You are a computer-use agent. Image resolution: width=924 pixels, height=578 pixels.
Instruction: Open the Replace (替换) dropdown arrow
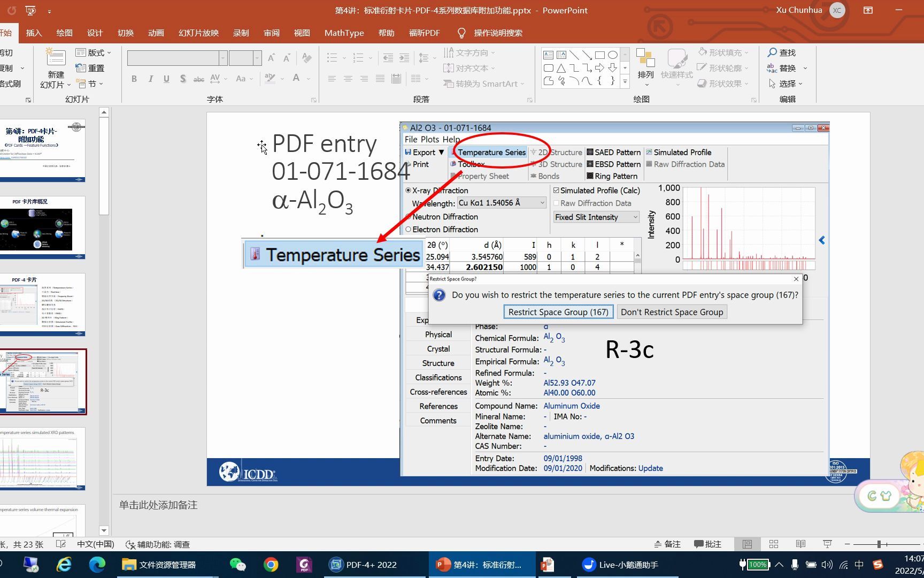tap(805, 69)
